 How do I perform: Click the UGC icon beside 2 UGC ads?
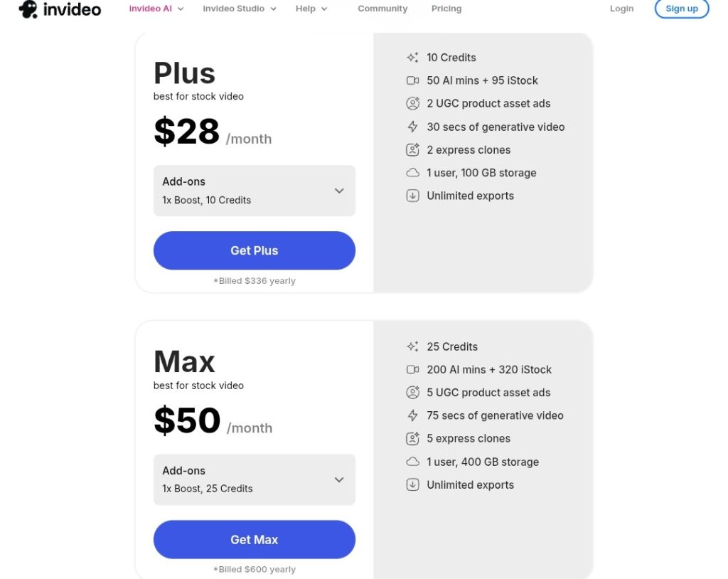412,103
